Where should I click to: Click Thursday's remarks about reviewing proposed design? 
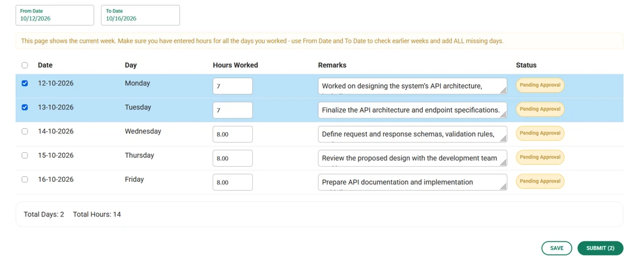pos(413,159)
